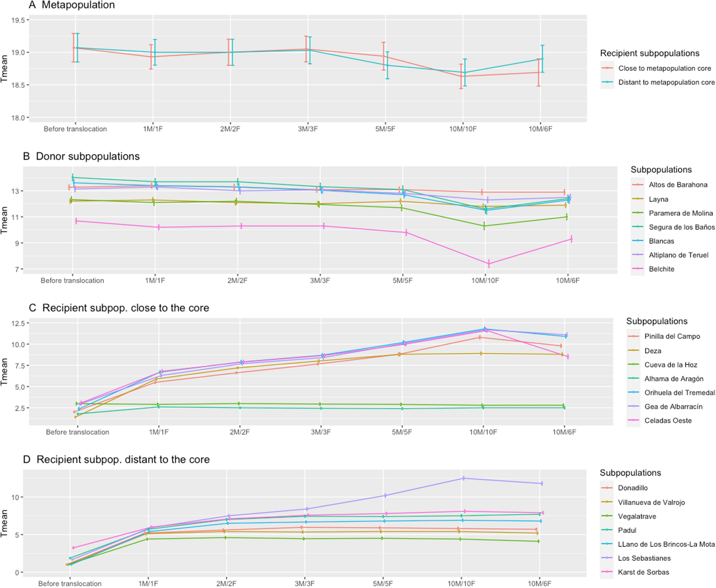
Task: Click the Celadas Oeste legend icon
Action: 633,420
